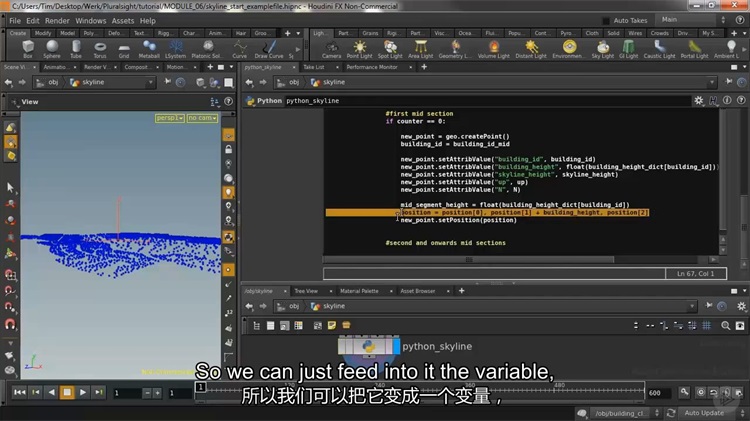Select the Platonic Solids shelf tool
The width and height of the screenshot is (750, 421).
point(208,49)
